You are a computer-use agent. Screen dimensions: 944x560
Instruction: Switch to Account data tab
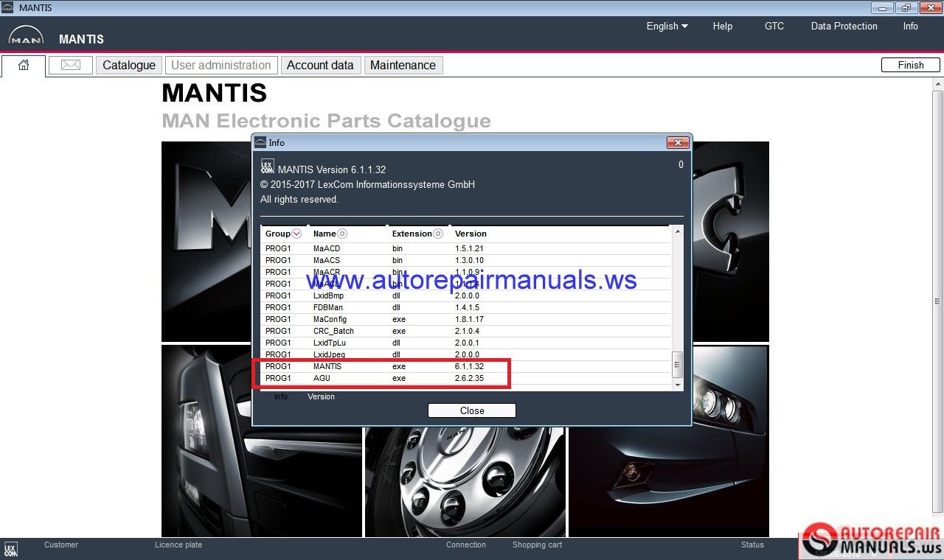pyautogui.click(x=320, y=65)
